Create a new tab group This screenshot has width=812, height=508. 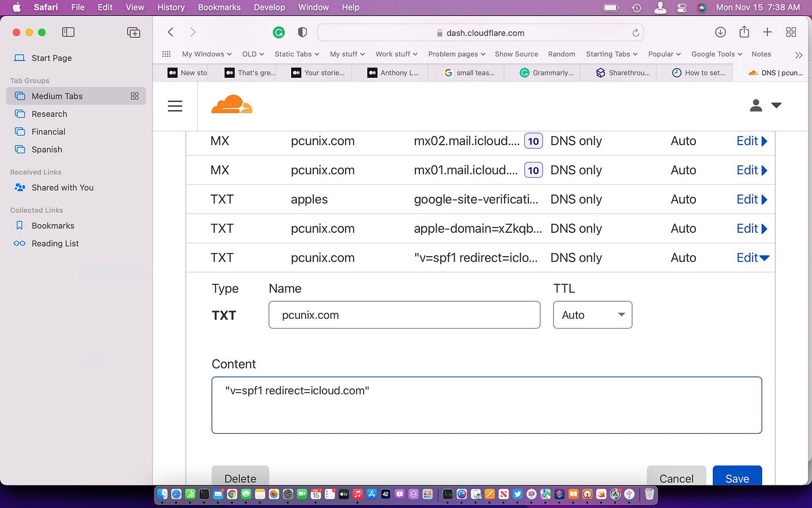[x=133, y=33]
